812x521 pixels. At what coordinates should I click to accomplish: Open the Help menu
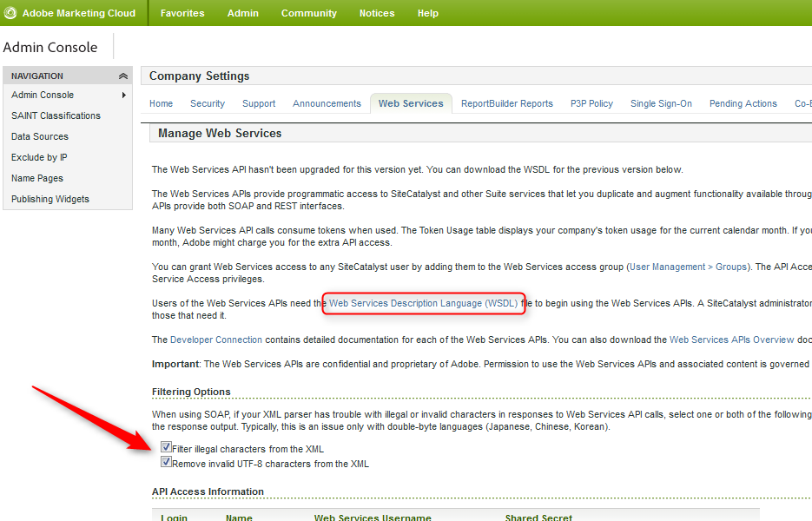coord(427,13)
